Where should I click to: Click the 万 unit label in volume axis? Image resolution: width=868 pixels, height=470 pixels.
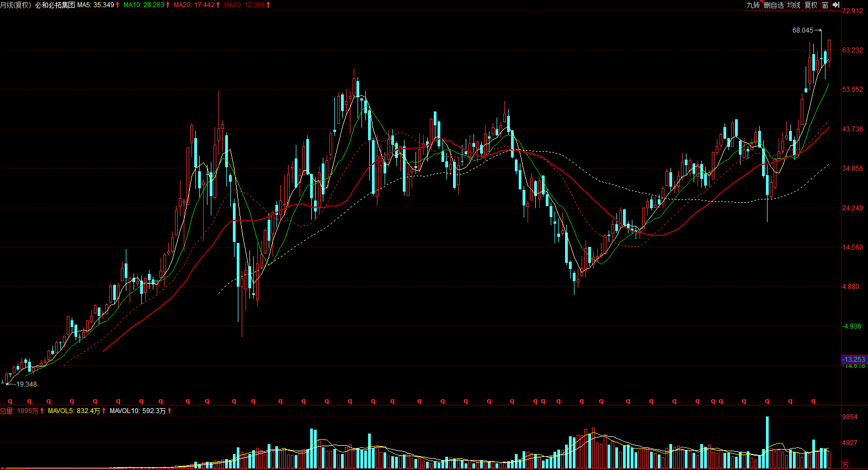845,465
